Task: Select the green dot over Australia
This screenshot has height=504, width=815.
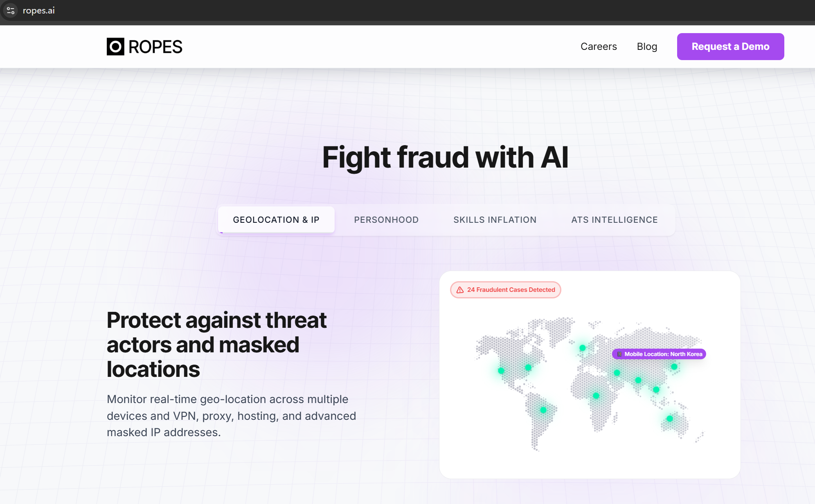Action: point(670,419)
